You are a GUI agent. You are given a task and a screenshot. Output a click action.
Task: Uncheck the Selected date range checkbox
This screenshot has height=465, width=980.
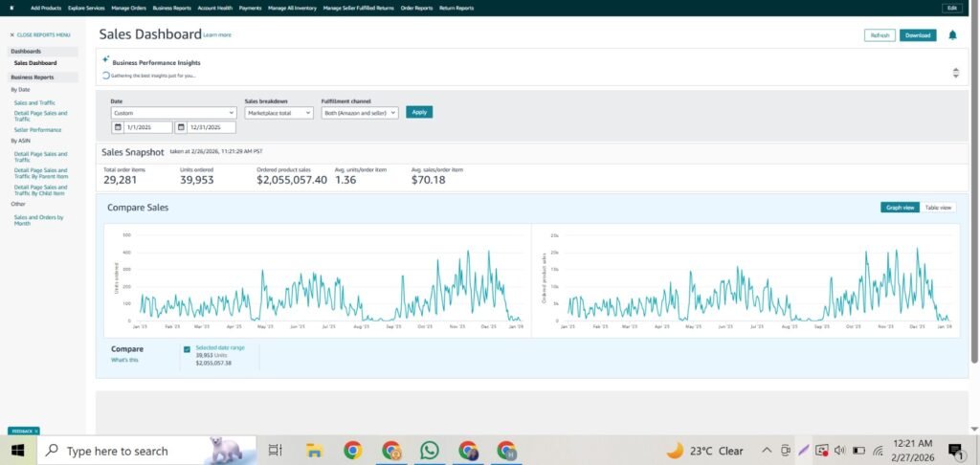coord(187,349)
